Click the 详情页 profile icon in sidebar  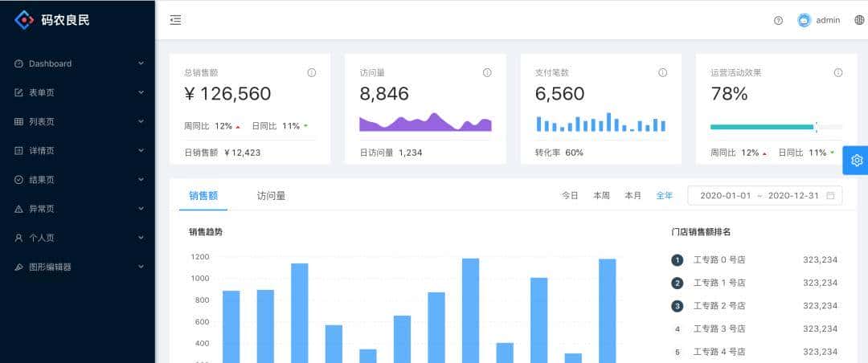coord(18,150)
